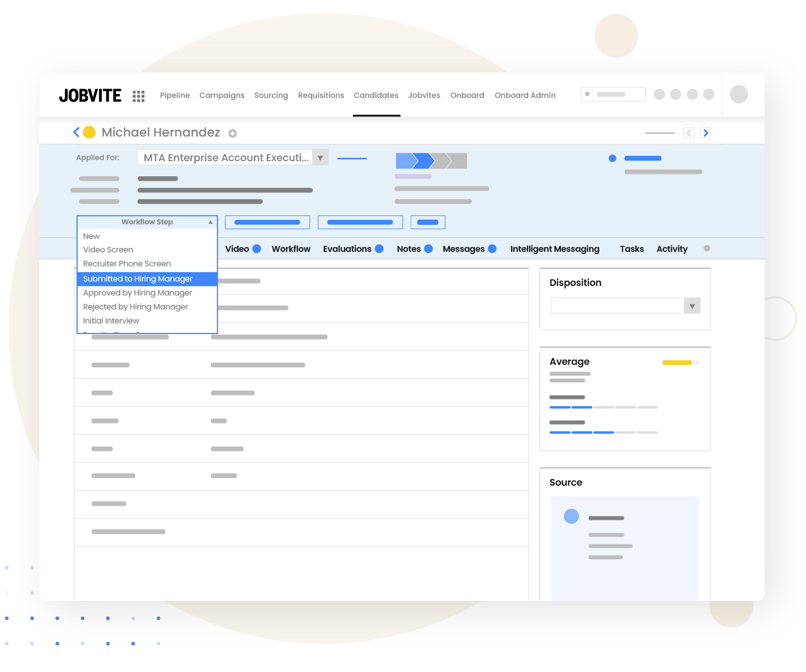Click the notification status dot in Evaluations tab
806x672 pixels.
click(x=380, y=248)
